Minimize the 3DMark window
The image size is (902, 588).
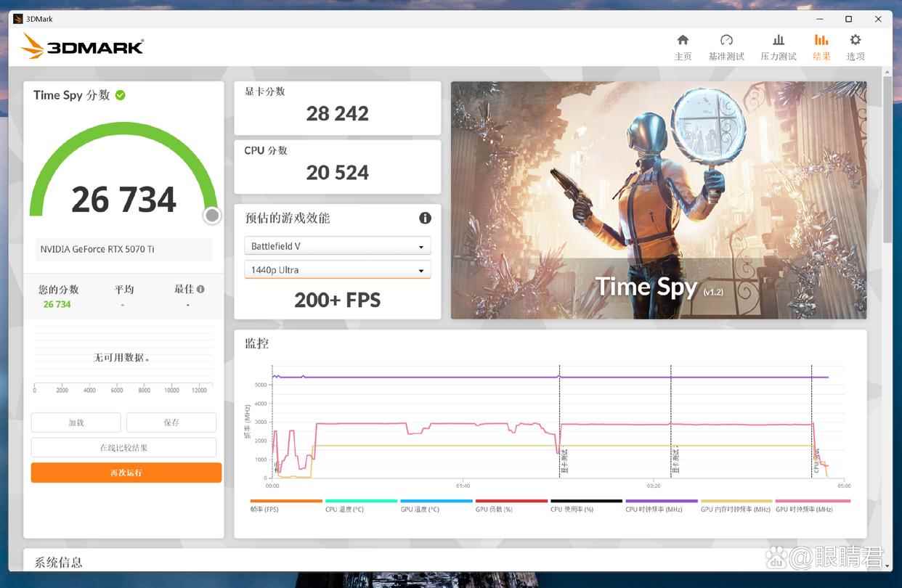click(819, 19)
